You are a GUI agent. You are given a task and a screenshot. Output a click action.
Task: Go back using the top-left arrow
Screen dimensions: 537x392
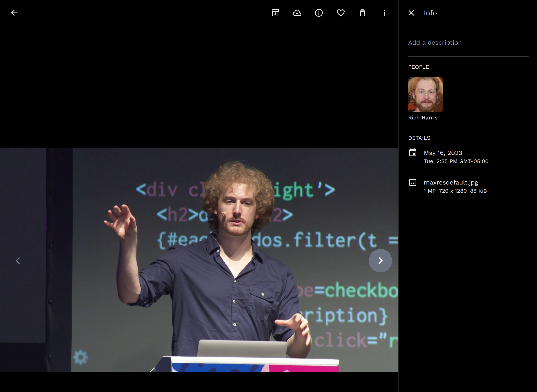[x=14, y=13]
